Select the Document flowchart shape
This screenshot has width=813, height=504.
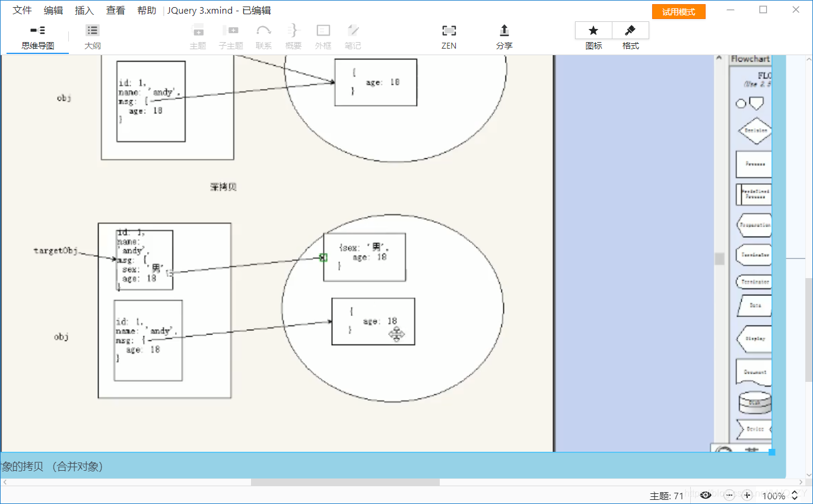(x=754, y=372)
